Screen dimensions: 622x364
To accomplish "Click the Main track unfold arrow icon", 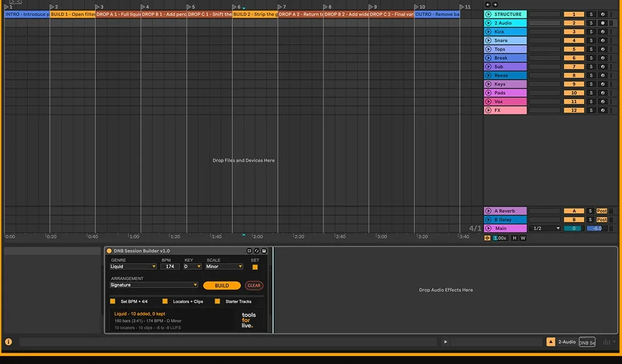I will tap(488, 228).
